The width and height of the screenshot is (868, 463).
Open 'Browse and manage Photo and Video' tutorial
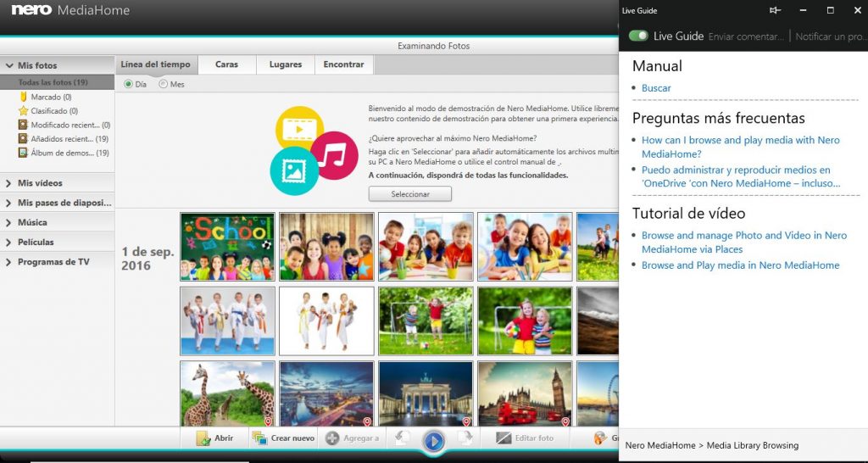(x=744, y=242)
